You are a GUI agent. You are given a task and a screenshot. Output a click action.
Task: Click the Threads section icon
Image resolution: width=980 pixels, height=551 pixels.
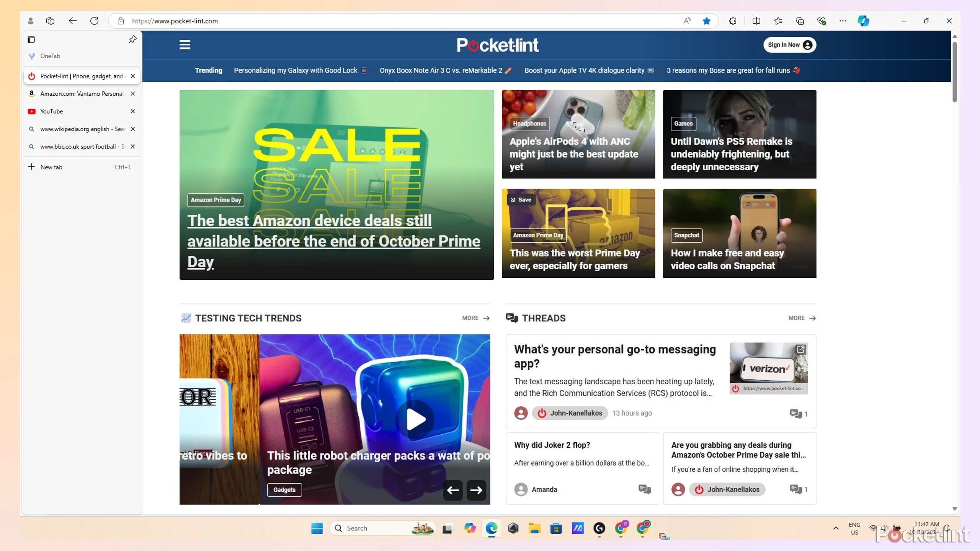(511, 318)
